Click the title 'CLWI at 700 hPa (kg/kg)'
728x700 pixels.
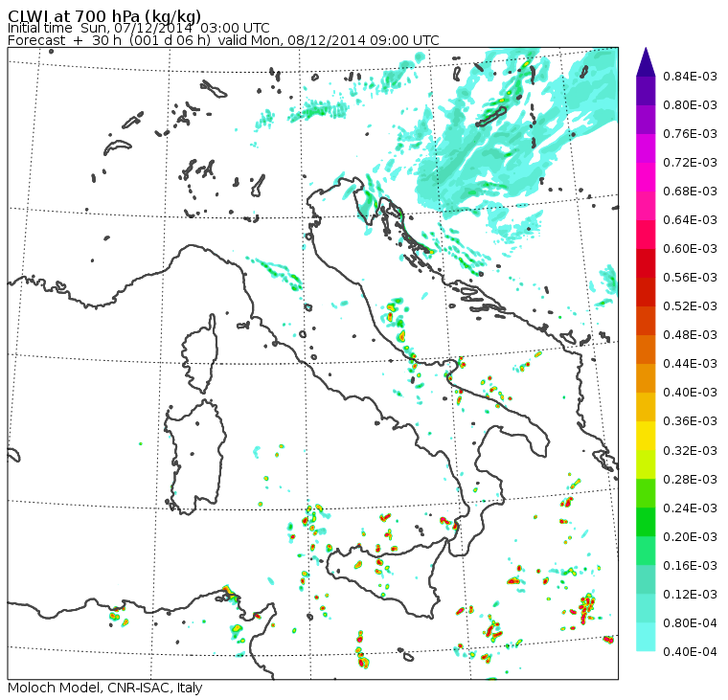pyautogui.click(x=104, y=15)
